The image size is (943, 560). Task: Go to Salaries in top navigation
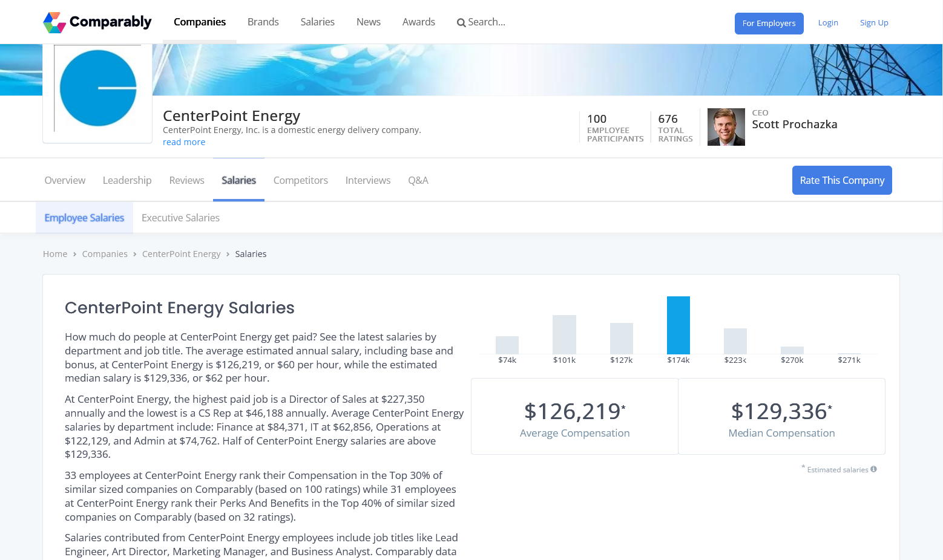[x=318, y=22]
